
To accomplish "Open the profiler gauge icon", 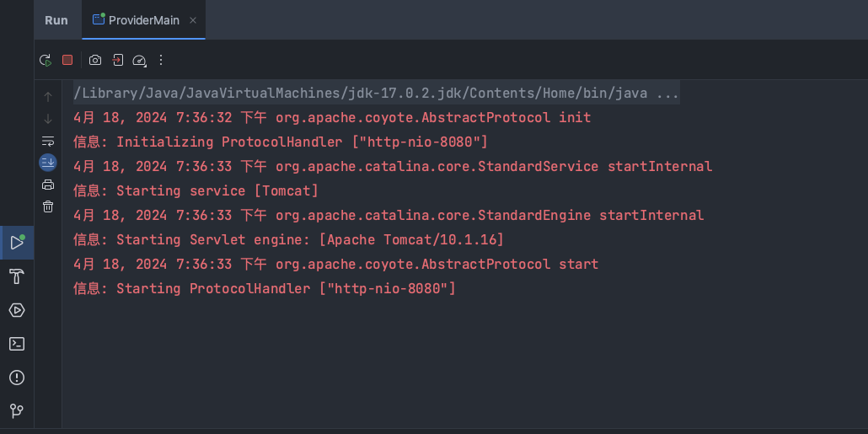I will click(x=140, y=61).
